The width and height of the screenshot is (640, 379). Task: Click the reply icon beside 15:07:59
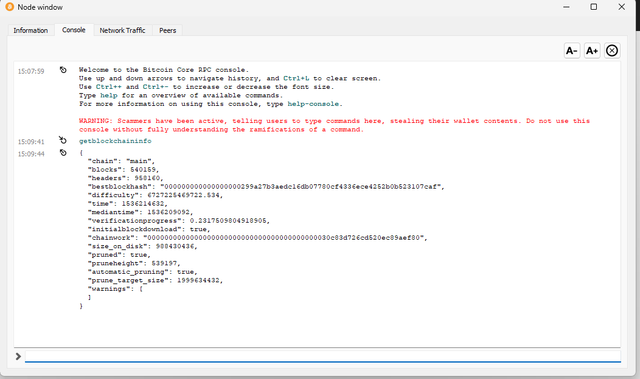click(x=63, y=70)
